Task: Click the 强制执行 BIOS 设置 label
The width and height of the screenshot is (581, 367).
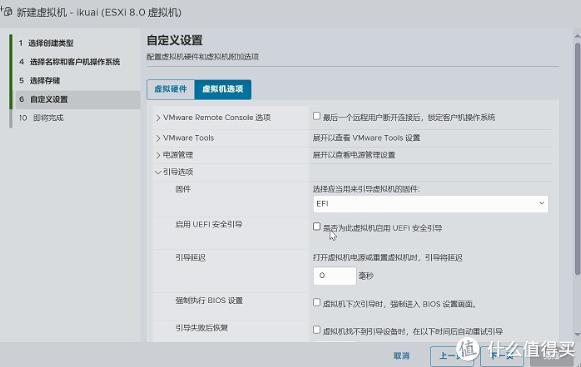Action: point(209,300)
